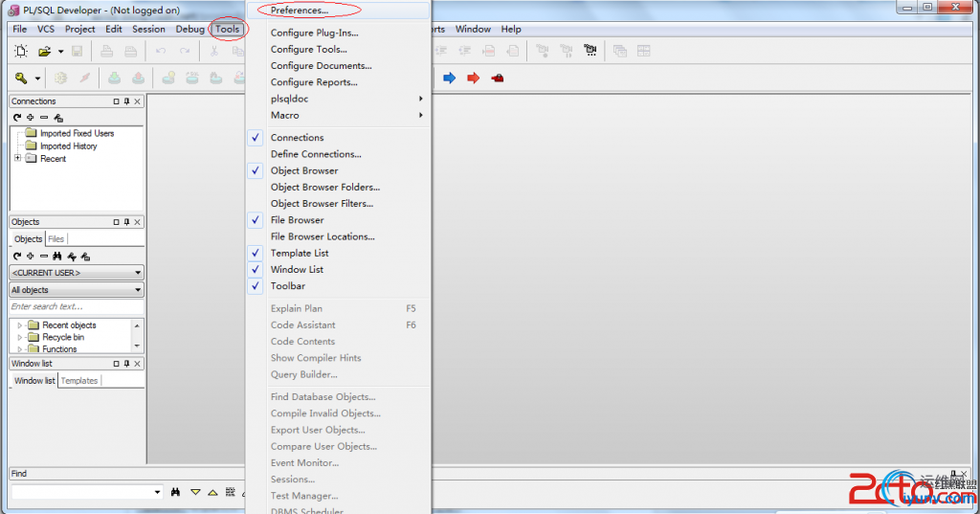Expand the Recent folder in Connections
The height and width of the screenshot is (514, 980).
pyautogui.click(x=17, y=158)
